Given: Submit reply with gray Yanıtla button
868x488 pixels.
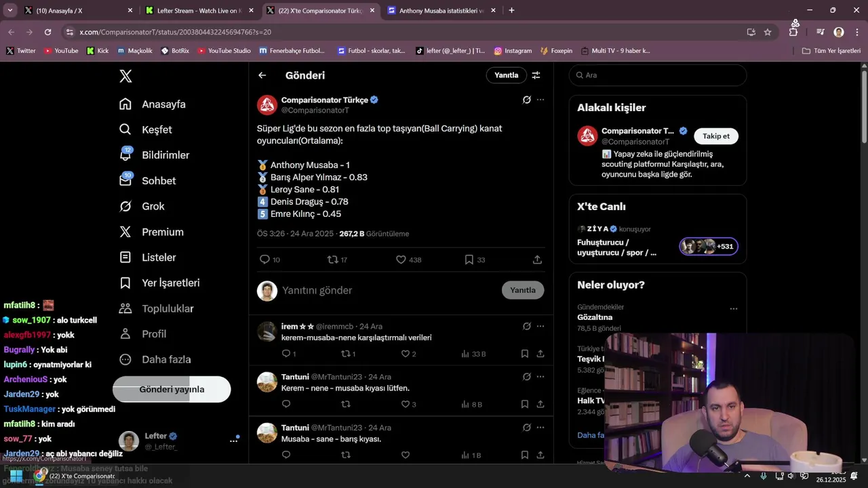Looking at the screenshot, I should [x=523, y=290].
